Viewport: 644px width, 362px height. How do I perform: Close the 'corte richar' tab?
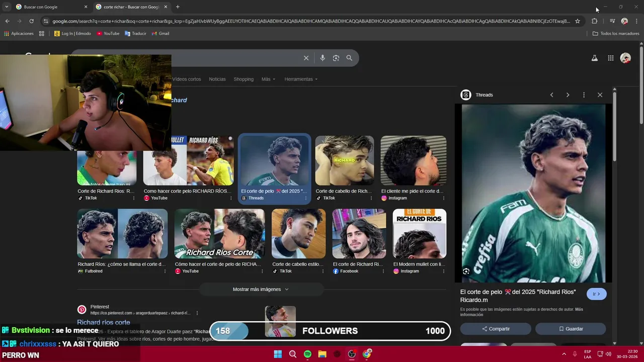pyautogui.click(x=166, y=7)
